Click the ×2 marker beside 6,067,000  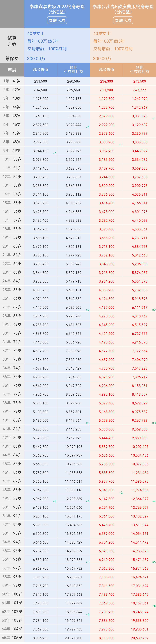tap(55, 501)
